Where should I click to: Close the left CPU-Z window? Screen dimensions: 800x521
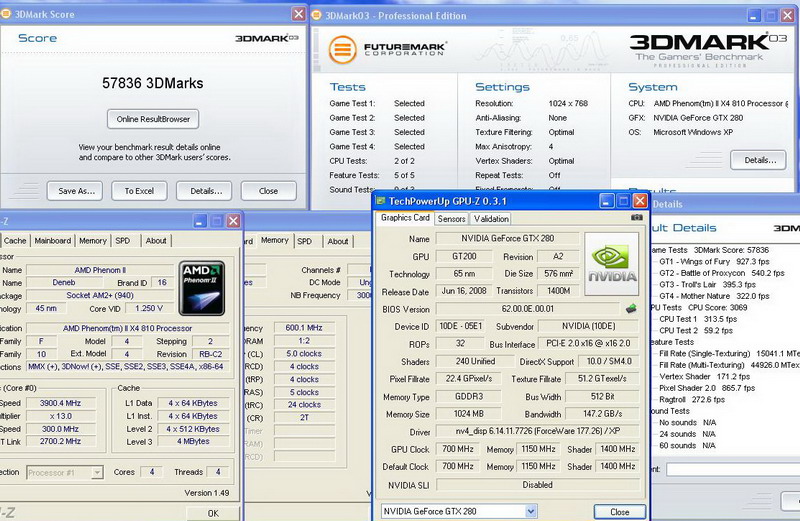tap(233, 221)
